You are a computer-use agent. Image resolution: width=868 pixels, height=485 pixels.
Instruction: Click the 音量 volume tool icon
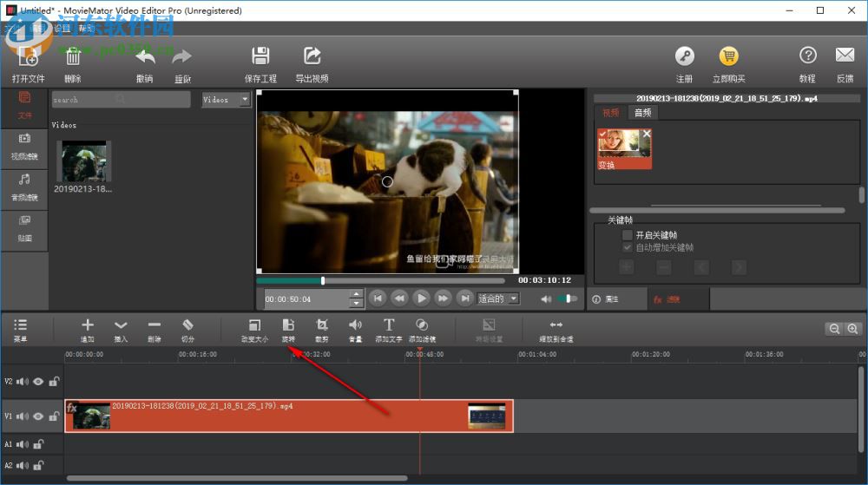pos(355,324)
